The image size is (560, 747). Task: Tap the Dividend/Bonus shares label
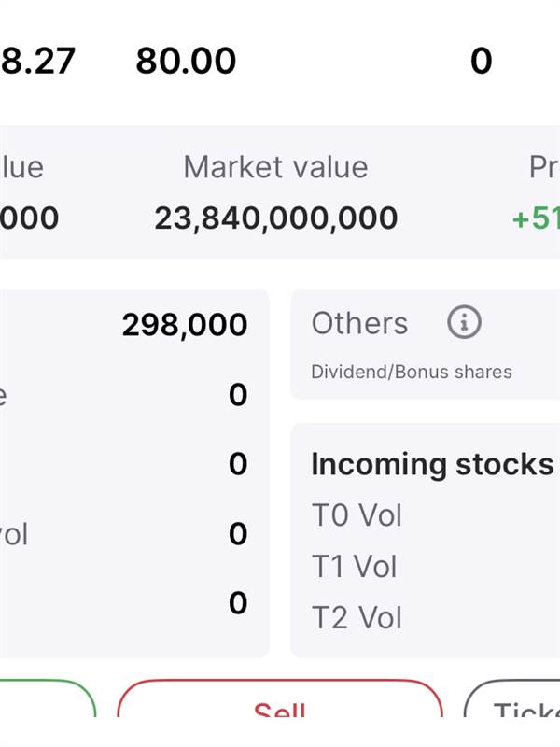[x=412, y=372]
